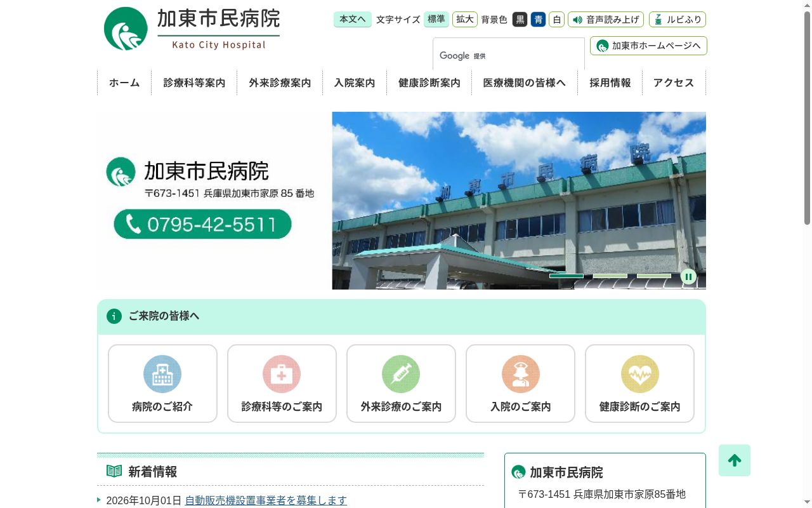Open the vending machine operator recruitment news link
This screenshot has height=508, width=812.
tap(266, 500)
